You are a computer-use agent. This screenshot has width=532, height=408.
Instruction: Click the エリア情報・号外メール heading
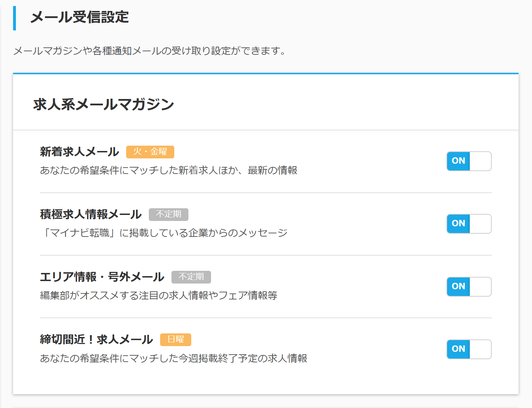(102, 277)
